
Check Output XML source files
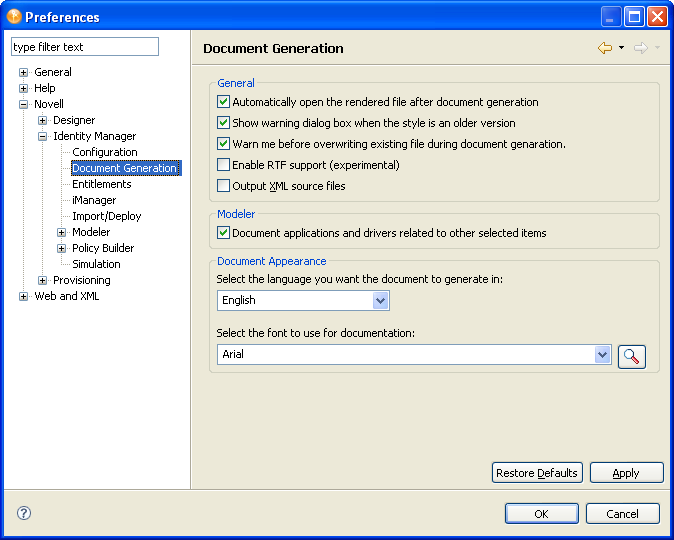pos(224,186)
